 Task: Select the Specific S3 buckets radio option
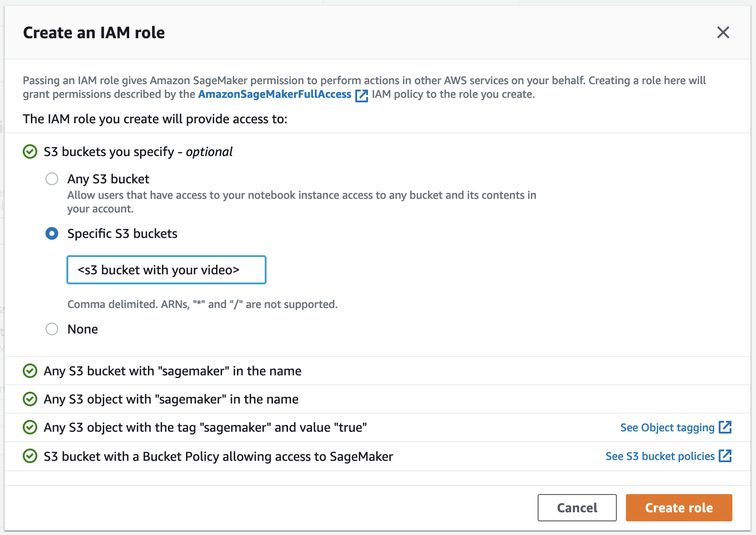(52, 233)
